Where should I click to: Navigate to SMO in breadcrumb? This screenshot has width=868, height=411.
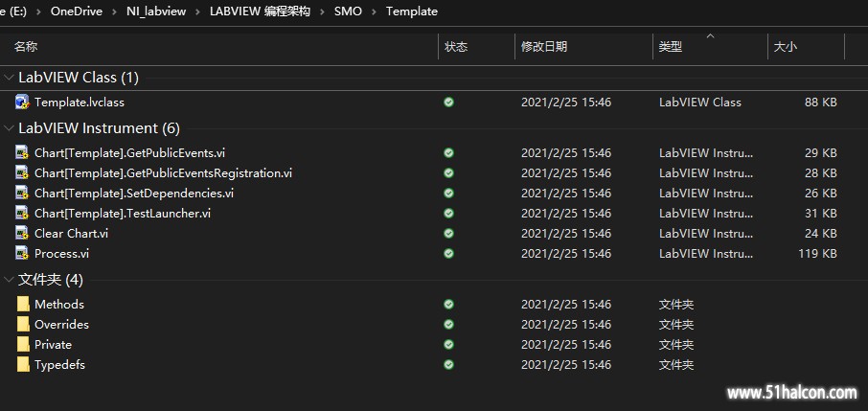point(348,11)
